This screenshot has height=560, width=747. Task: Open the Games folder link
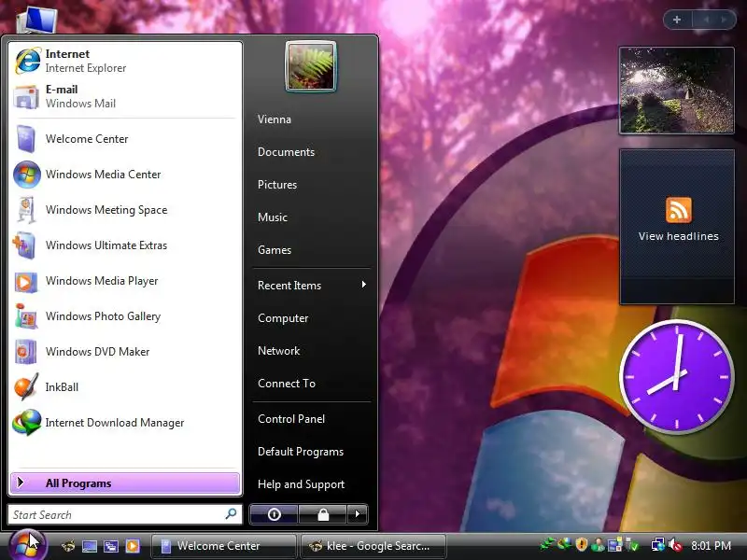click(311, 249)
